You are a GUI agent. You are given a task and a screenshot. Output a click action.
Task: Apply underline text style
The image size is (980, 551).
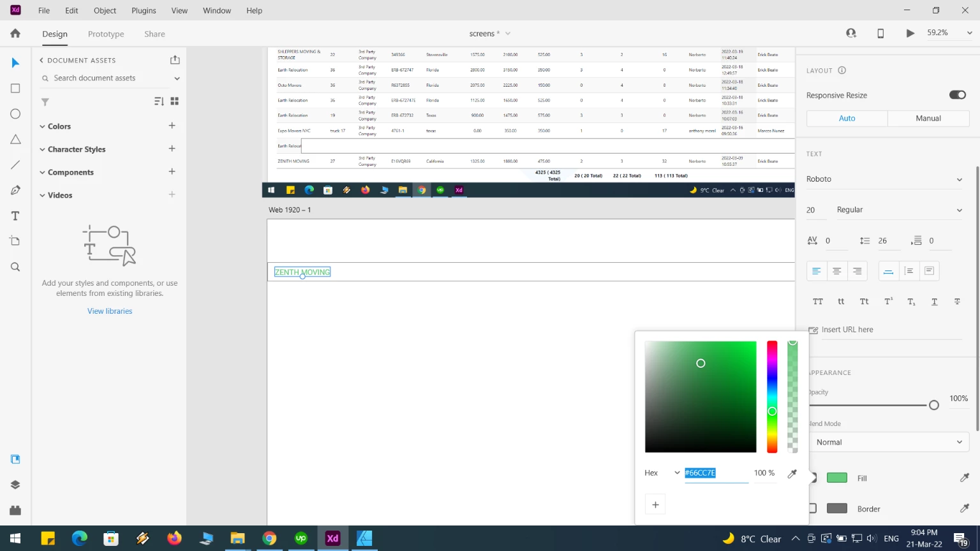[x=934, y=302]
